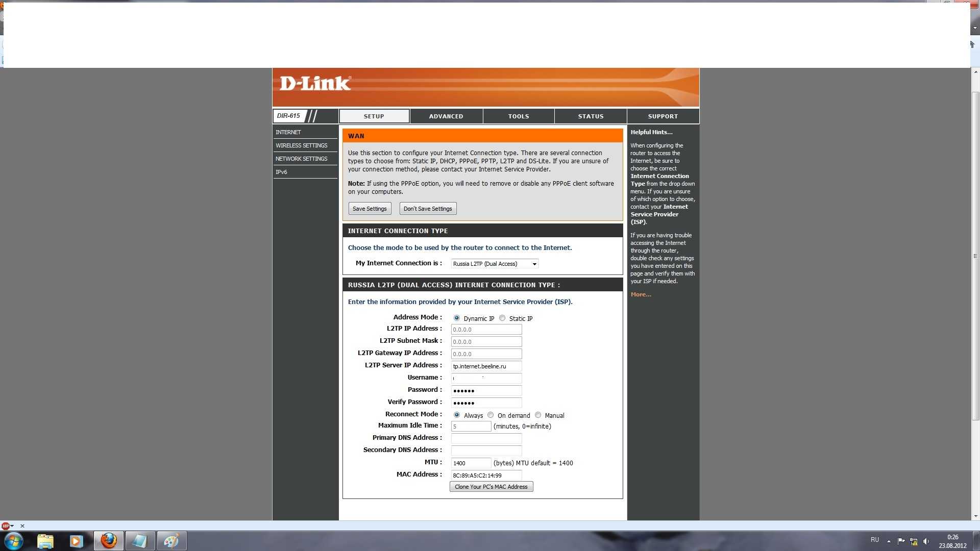
Task: Click the Verify Password input field
Action: point(486,403)
